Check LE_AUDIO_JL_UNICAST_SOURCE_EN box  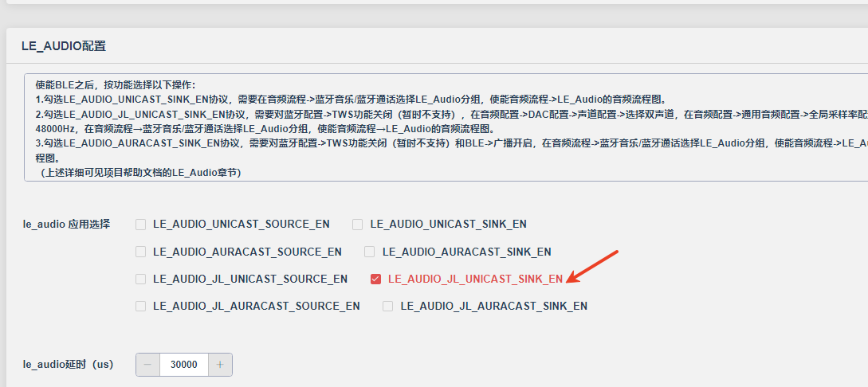140,279
